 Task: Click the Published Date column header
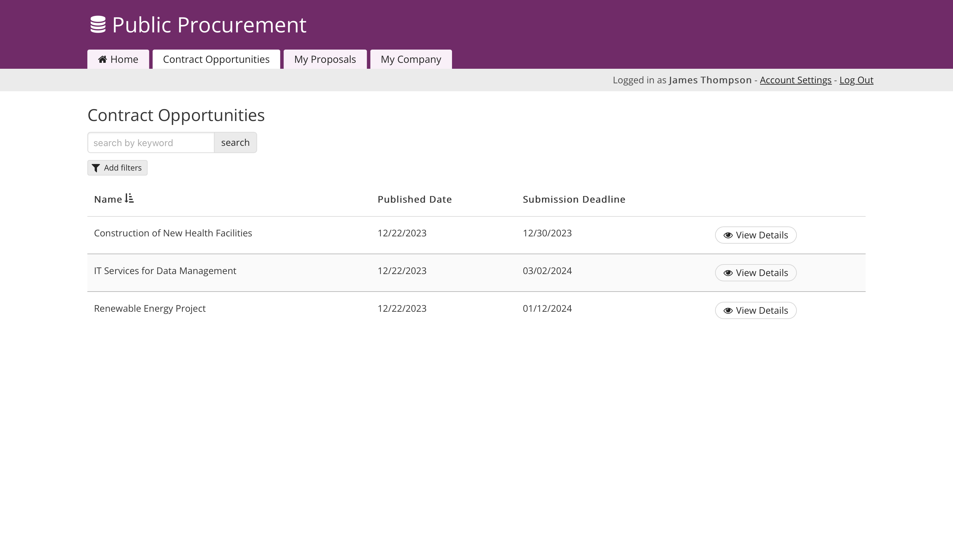pyautogui.click(x=415, y=200)
